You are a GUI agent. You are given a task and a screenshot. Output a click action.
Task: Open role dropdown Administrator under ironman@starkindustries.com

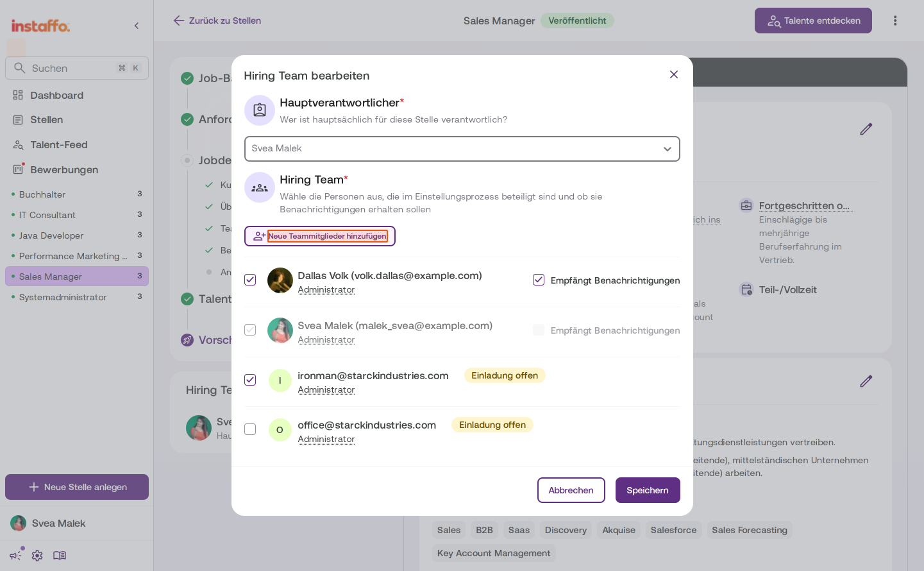(326, 389)
